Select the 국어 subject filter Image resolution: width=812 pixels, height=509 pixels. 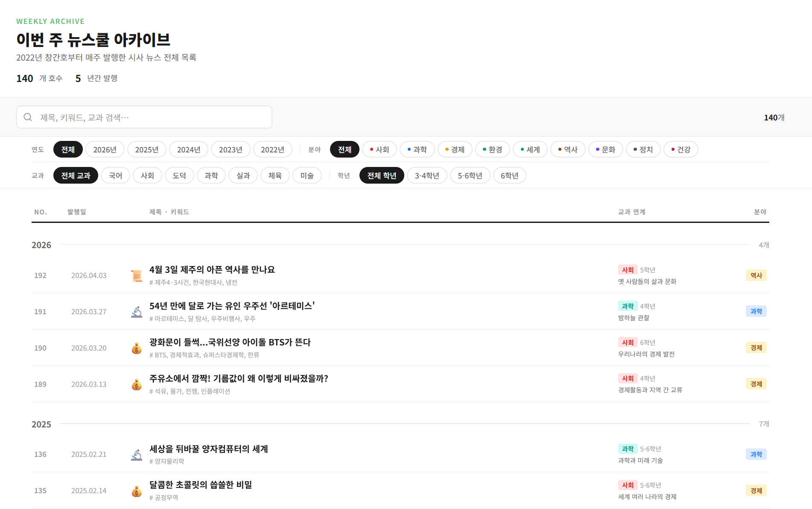tap(115, 176)
